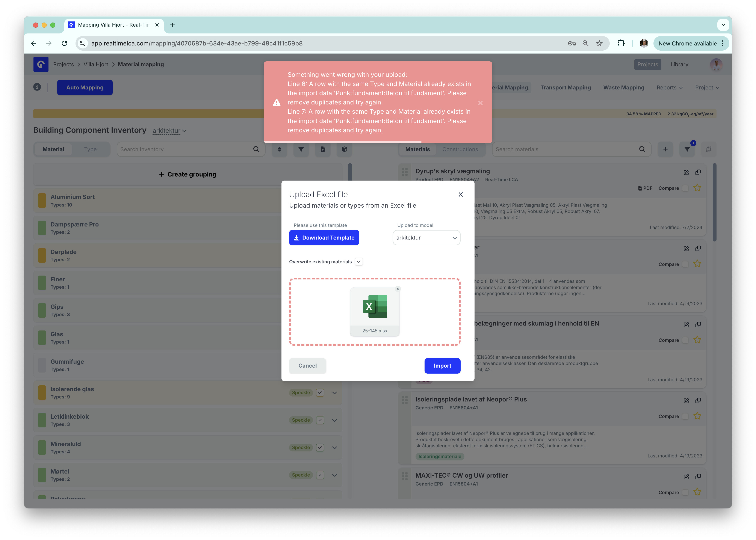Screen dimensions: 756x540
Task: Click the Download Template button
Action: click(324, 238)
